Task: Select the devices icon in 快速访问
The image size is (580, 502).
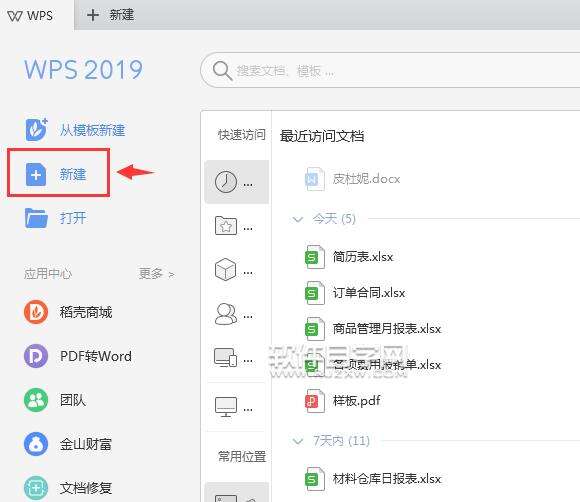Action: pos(225,358)
